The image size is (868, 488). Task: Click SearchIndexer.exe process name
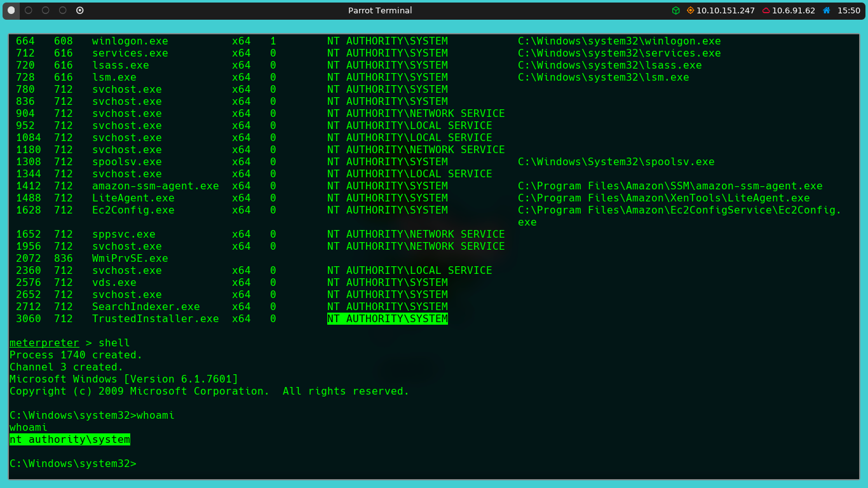click(x=146, y=307)
